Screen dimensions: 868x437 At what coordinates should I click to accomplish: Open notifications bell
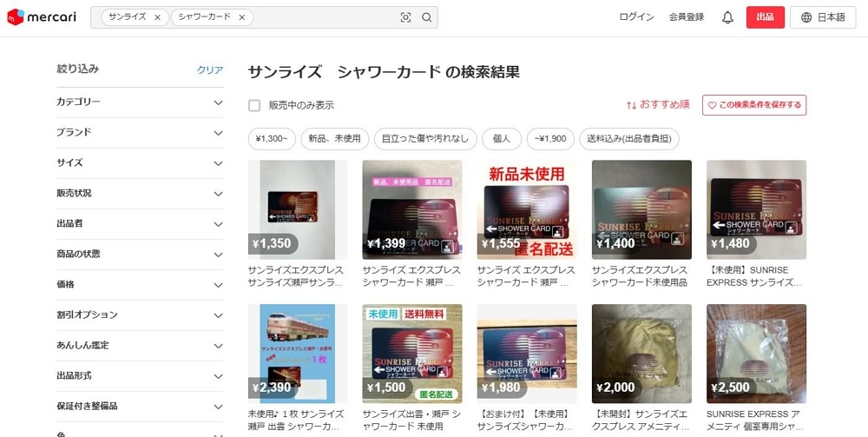(728, 17)
